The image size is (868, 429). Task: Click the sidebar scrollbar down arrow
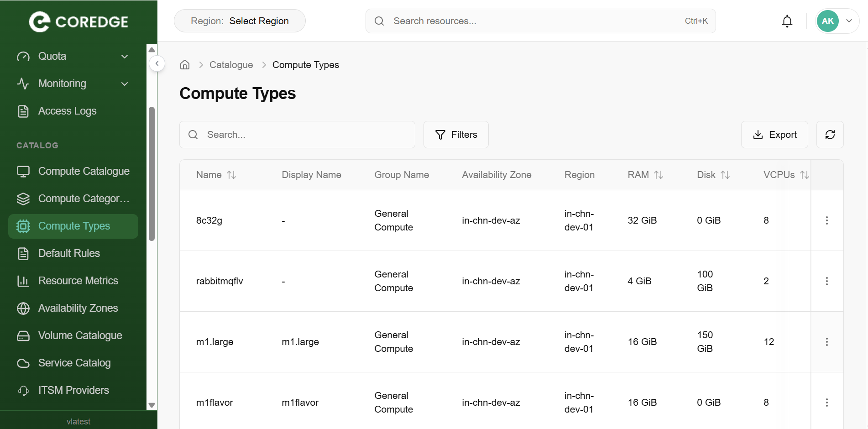[x=152, y=405]
